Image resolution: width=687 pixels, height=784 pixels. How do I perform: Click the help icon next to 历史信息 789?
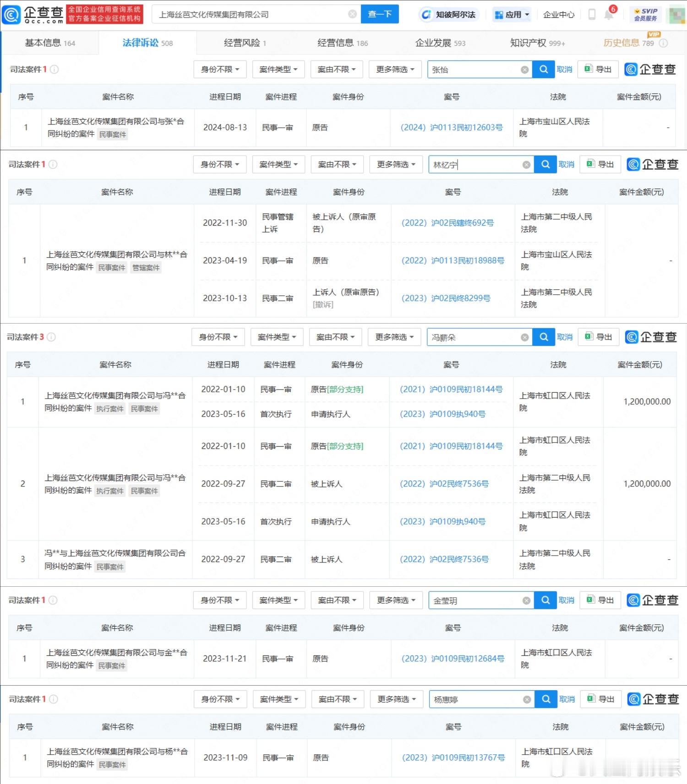[663, 43]
